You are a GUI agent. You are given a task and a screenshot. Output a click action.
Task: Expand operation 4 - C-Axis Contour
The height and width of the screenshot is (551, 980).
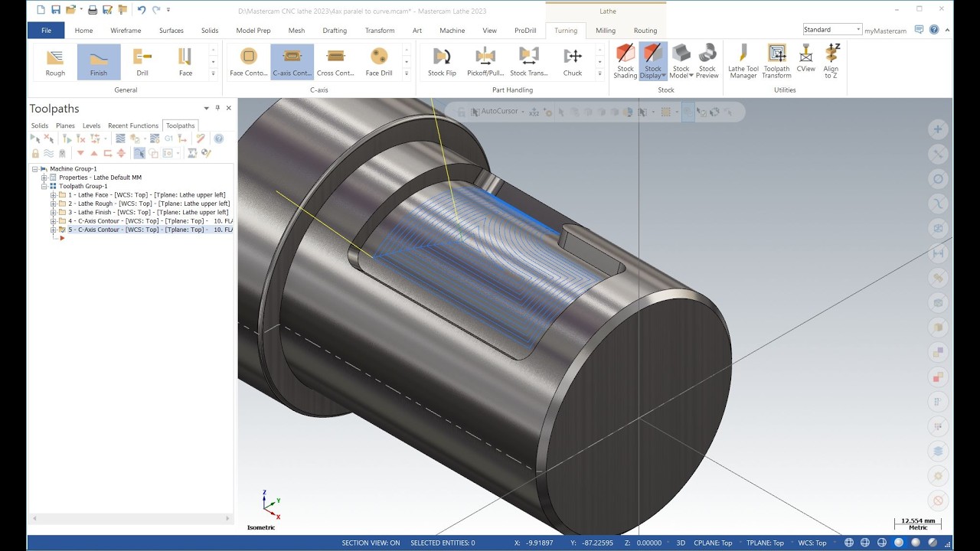(54, 221)
